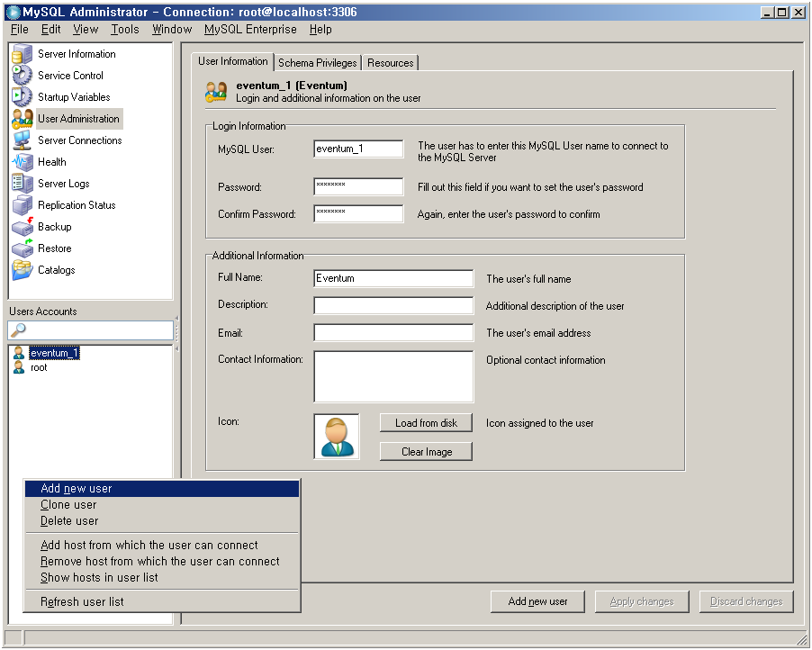Click the eventum_1 user account icon

[19, 353]
